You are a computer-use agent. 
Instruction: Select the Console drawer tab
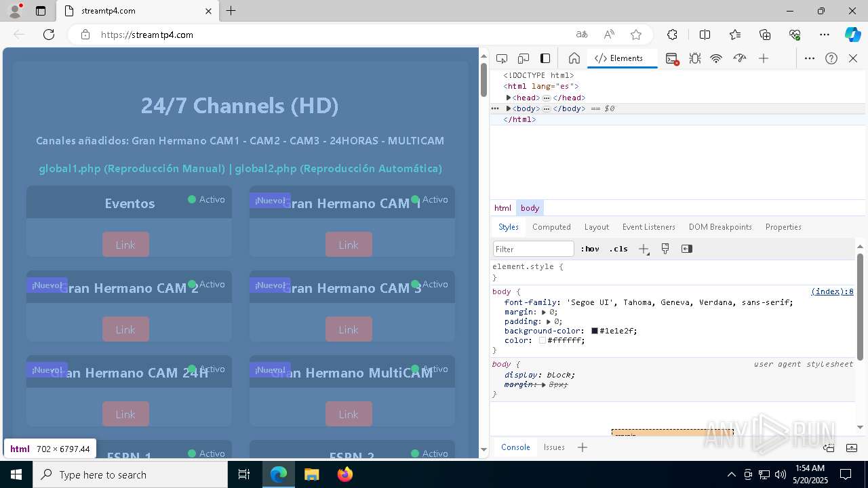[515, 447]
